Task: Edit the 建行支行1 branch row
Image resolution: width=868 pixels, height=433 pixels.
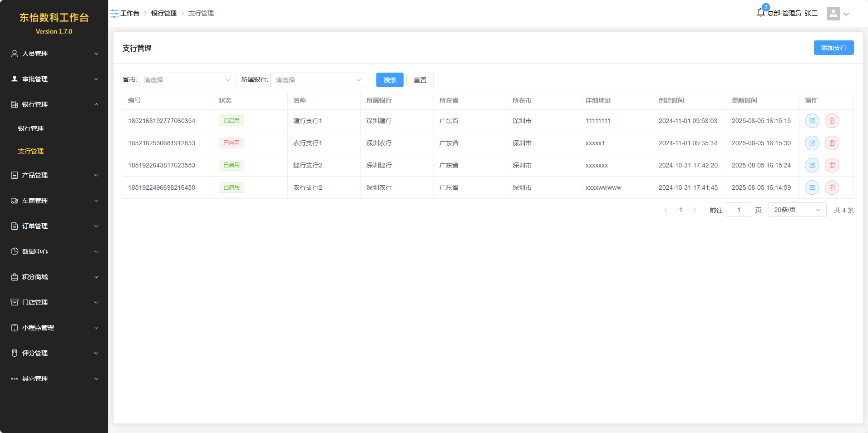Action: (x=812, y=121)
